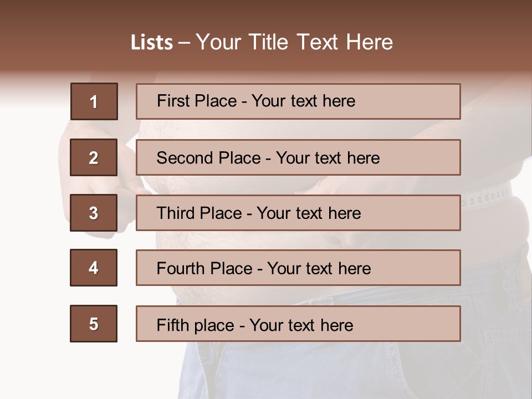Screen dimensions: 532x399
Task: Select the Your Title Text Here heading
Action: (x=294, y=42)
